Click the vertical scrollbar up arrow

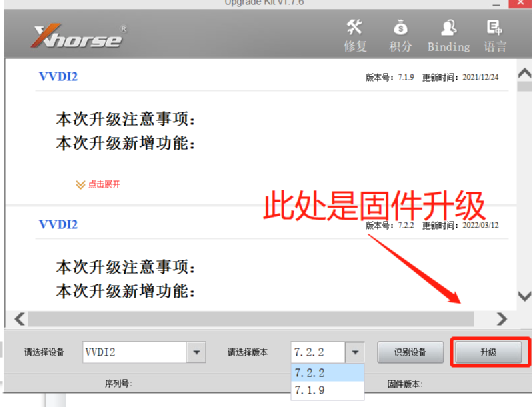[x=525, y=73]
